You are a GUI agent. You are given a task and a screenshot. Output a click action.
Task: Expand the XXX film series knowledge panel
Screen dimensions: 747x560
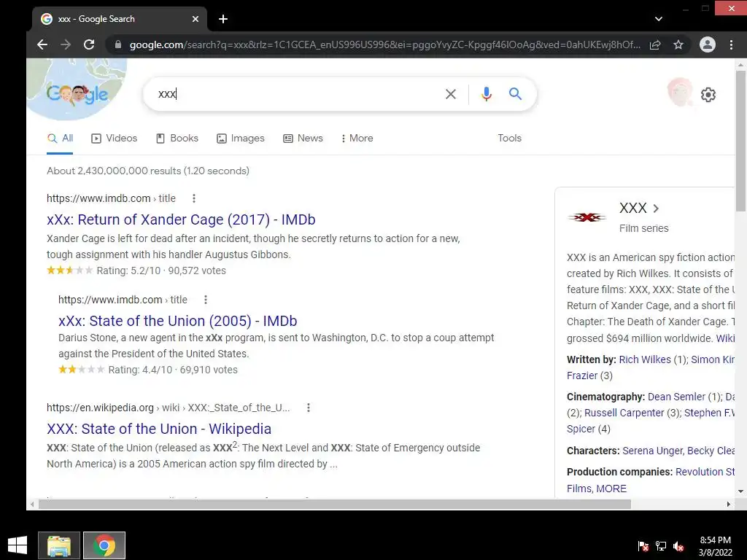pos(639,208)
